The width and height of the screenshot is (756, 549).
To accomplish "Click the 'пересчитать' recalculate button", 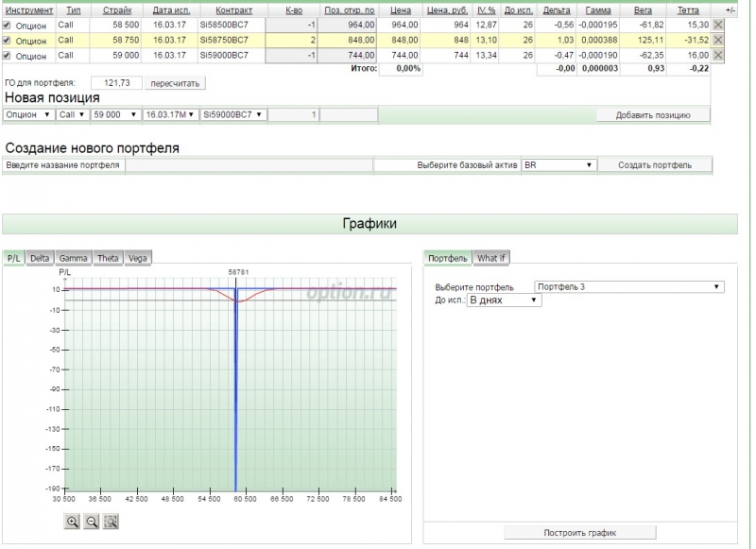I will click(x=174, y=83).
